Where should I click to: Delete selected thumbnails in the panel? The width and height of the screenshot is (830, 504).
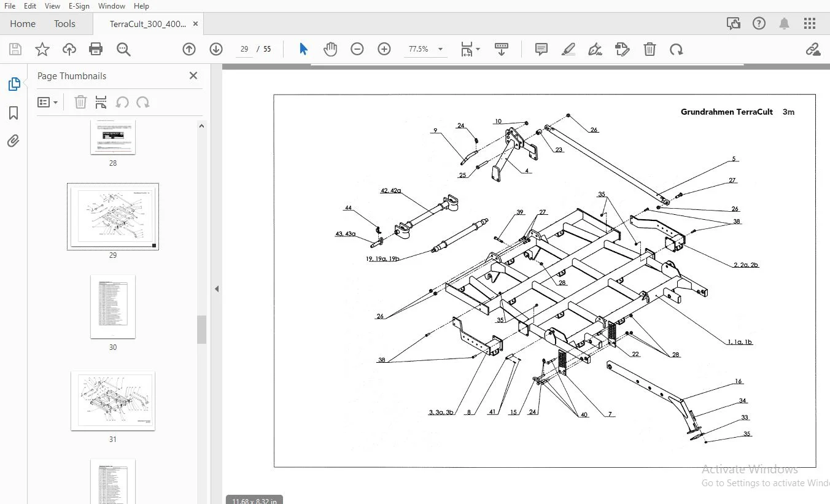pyautogui.click(x=80, y=102)
